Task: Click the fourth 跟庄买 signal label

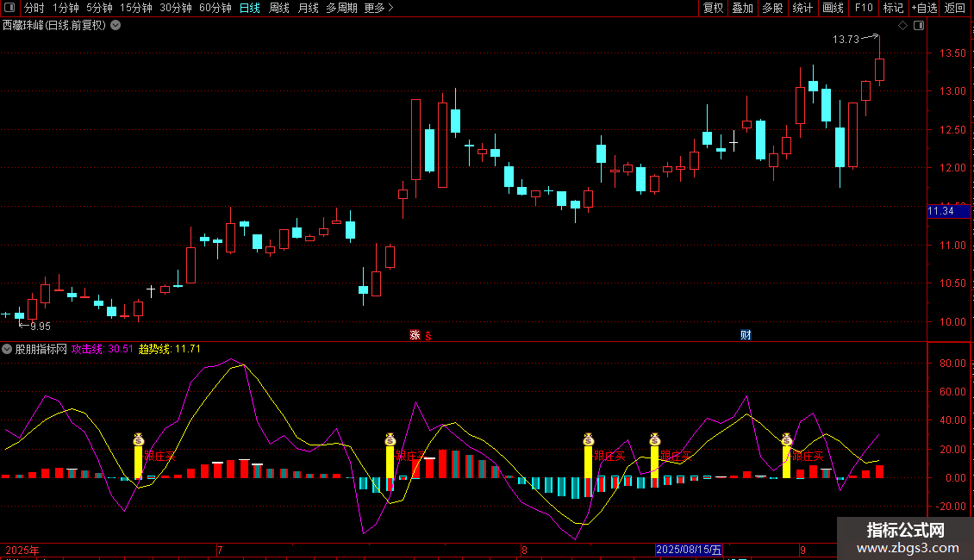Action: click(676, 456)
